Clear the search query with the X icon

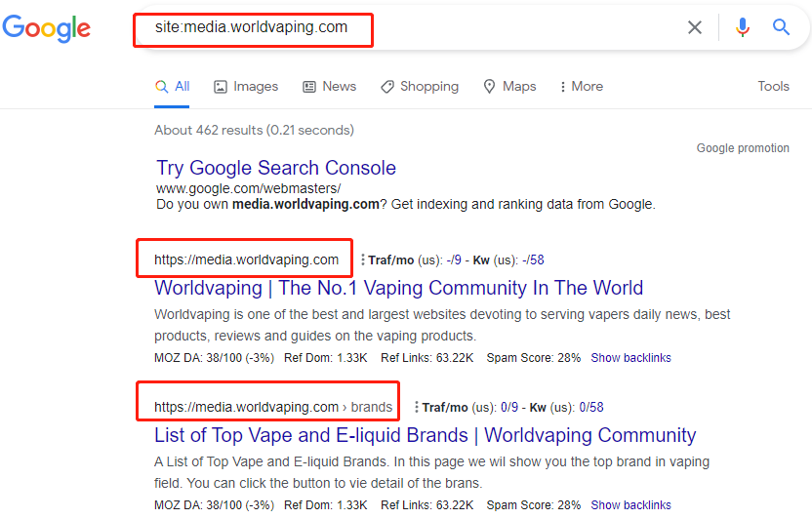(x=695, y=27)
